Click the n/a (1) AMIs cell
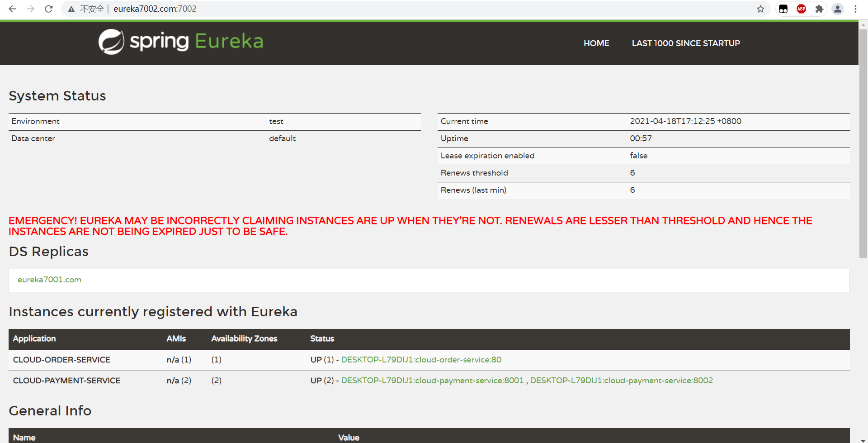Image resolution: width=868 pixels, height=443 pixels. click(179, 360)
